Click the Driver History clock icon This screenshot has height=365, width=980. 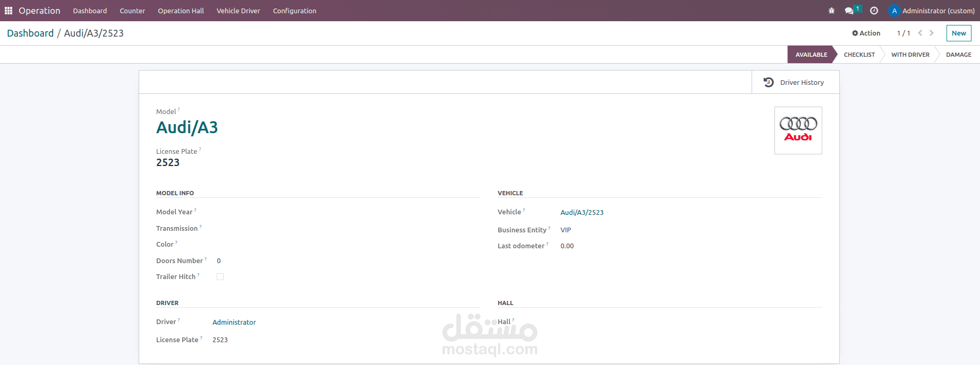pos(769,82)
